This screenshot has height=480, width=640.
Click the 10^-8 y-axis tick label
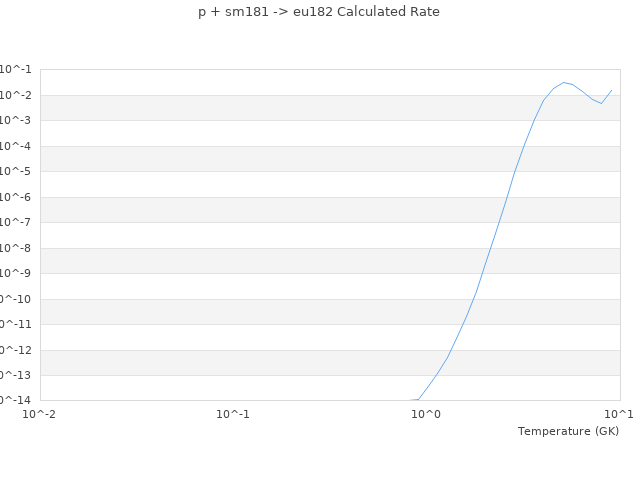(x=14, y=248)
